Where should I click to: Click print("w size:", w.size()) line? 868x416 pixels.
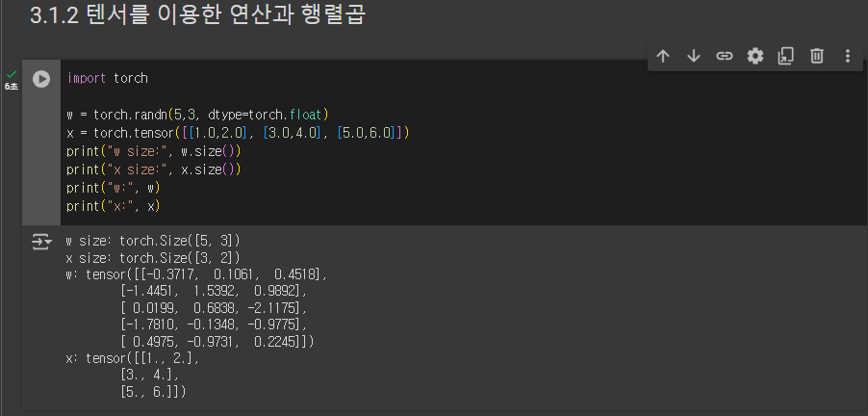point(154,151)
